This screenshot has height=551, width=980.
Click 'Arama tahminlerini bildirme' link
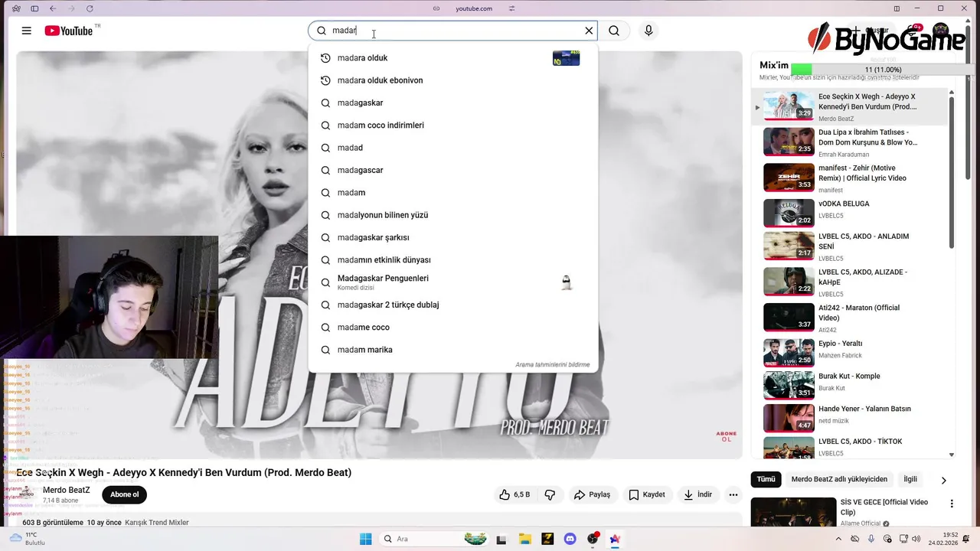(x=552, y=365)
